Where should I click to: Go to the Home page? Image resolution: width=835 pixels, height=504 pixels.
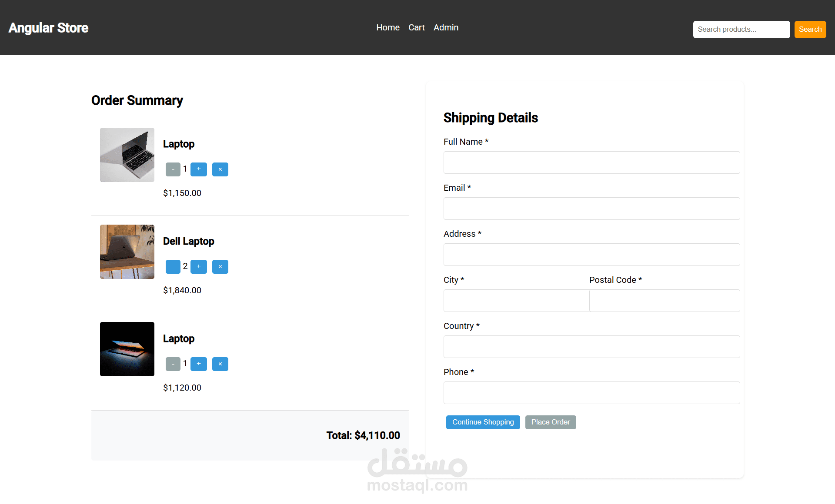click(x=387, y=27)
